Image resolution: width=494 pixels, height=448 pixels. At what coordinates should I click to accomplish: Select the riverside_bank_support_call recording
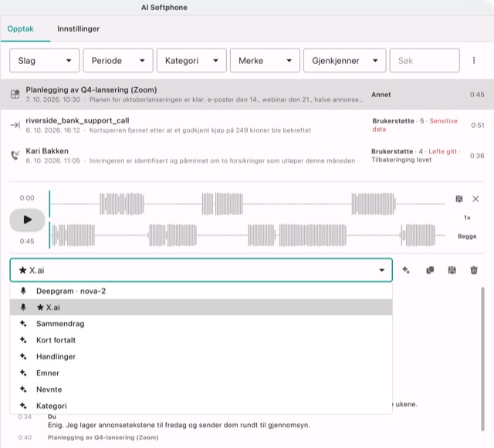[247, 125]
